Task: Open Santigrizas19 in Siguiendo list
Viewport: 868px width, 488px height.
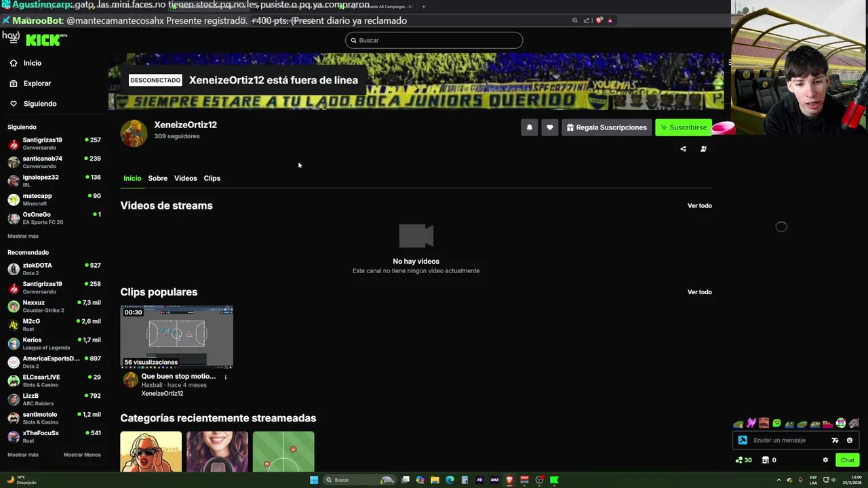Action: click(54, 144)
